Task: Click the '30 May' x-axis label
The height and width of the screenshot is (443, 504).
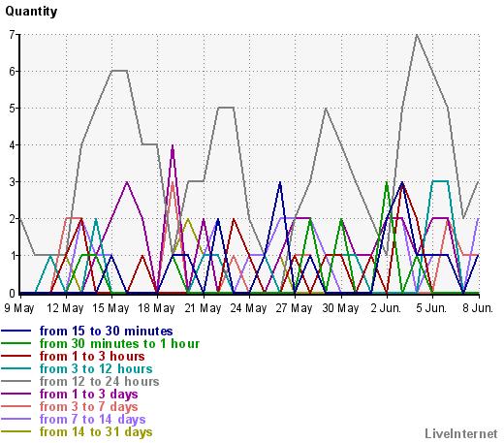Action: coord(340,308)
